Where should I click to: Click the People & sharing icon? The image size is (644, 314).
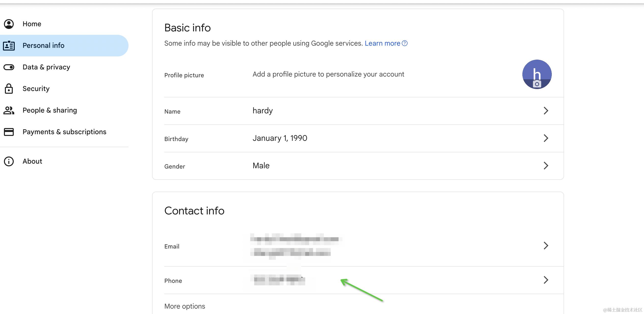point(9,110)
